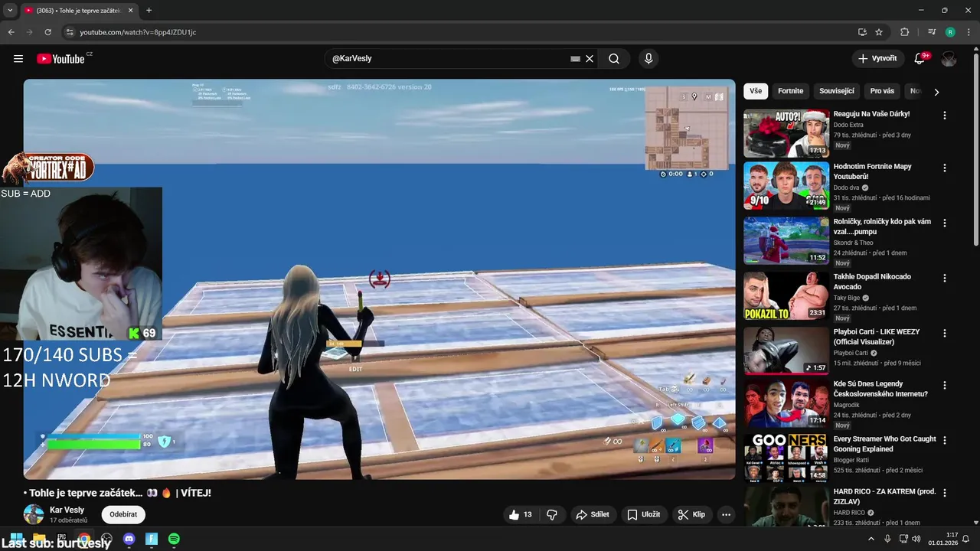The height and width of the screenshot is (551, 980).
Task: Clear the search box with the X icon
Action: [590, 59]
